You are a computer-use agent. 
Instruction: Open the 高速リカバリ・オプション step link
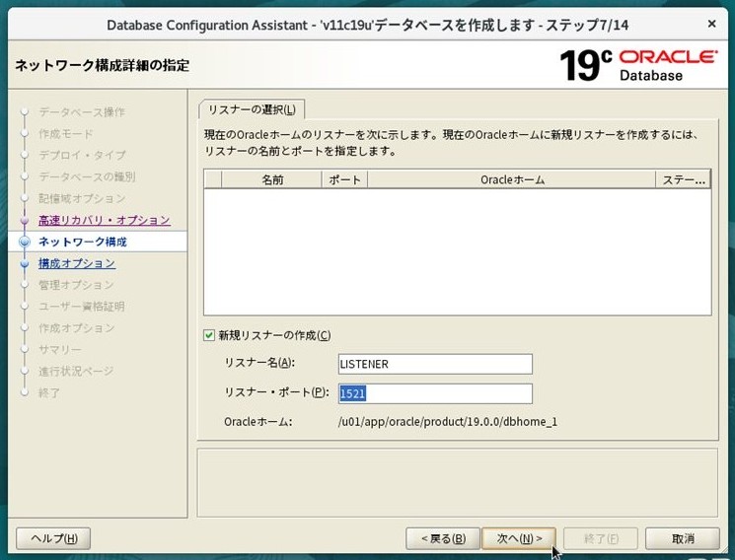coord(104,220)
